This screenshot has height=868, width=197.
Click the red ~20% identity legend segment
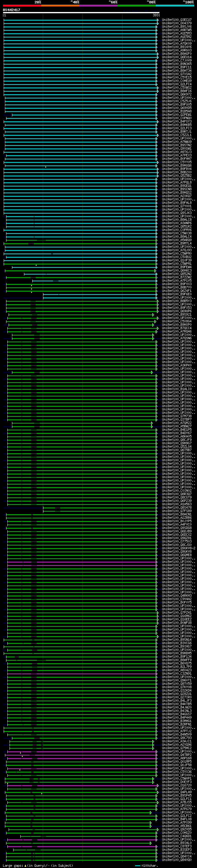(22, 6)
